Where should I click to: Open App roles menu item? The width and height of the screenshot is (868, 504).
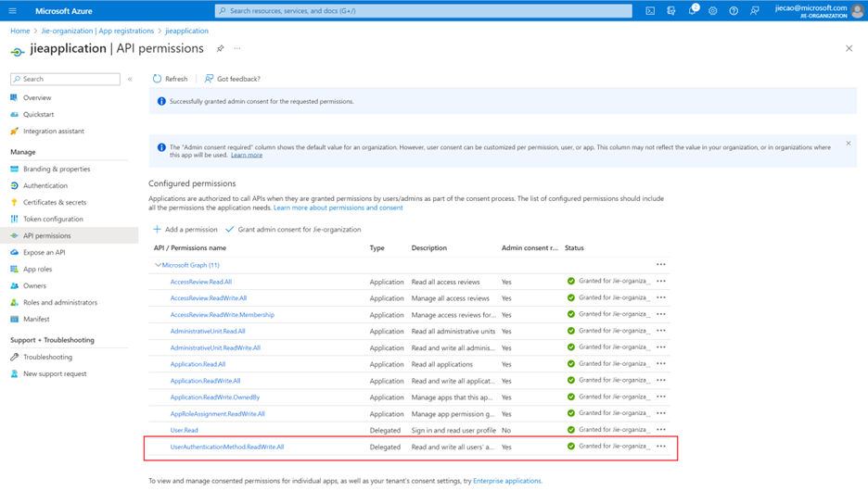[x=38, y=269]
